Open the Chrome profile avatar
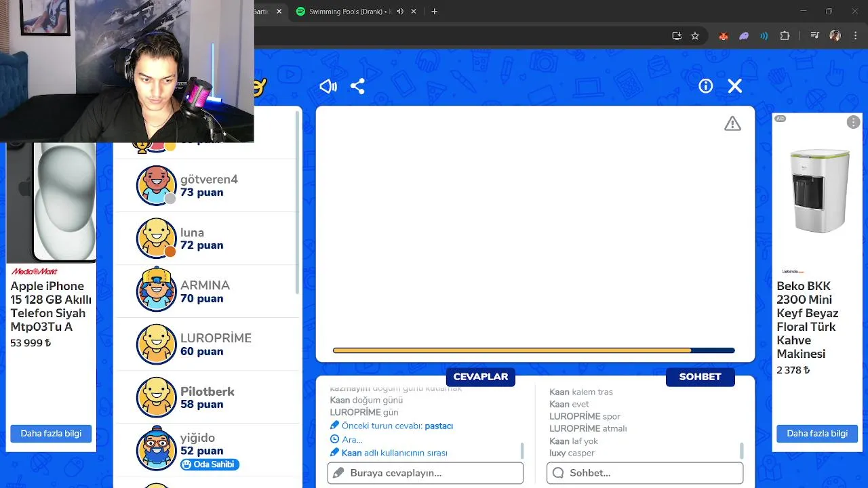Image resolution: width=868 pixels, height=488 pixels. 835,36
